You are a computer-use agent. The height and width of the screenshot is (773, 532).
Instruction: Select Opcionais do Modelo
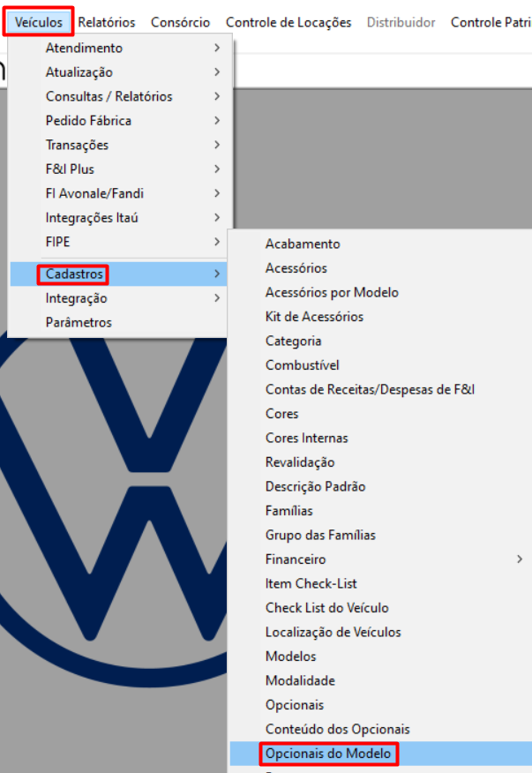point(380,754)
